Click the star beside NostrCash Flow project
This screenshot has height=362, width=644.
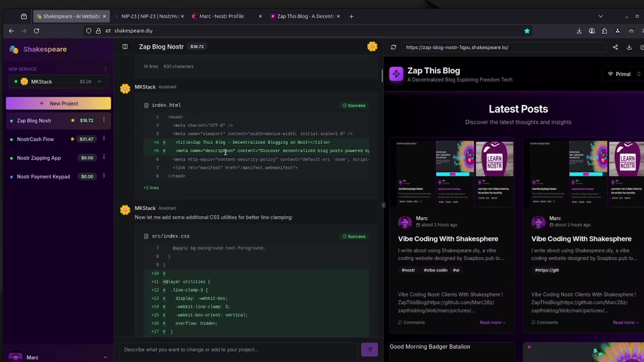72,139
